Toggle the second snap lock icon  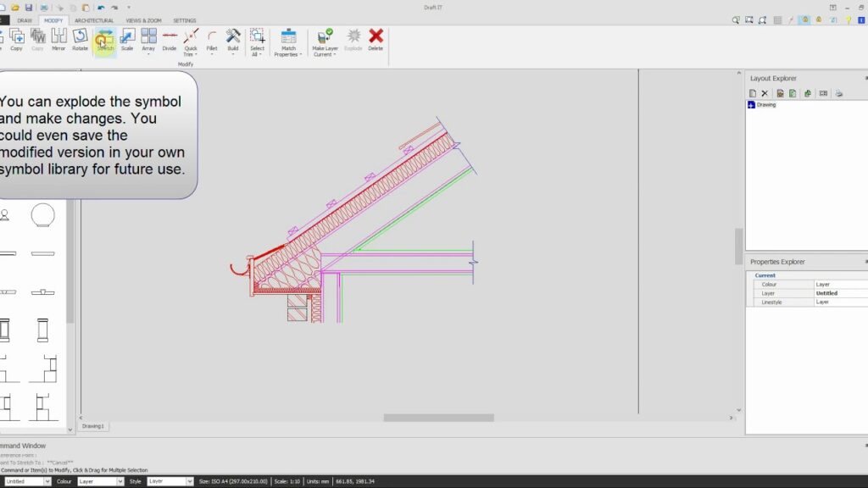tap(819, 20)
